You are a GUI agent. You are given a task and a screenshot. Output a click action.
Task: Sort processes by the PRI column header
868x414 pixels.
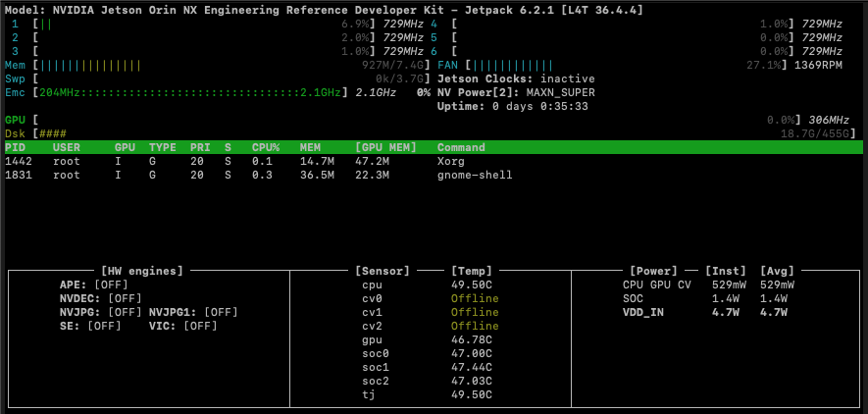click(x=200, y=147)
